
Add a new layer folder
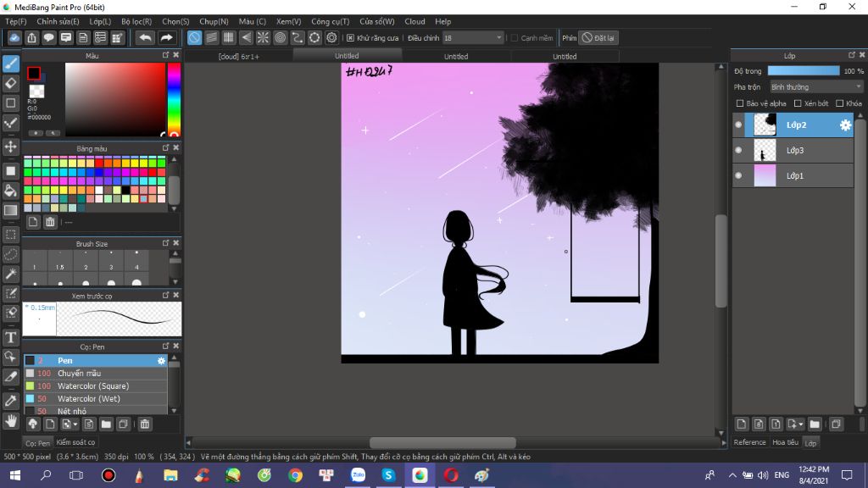pos(815,424)
